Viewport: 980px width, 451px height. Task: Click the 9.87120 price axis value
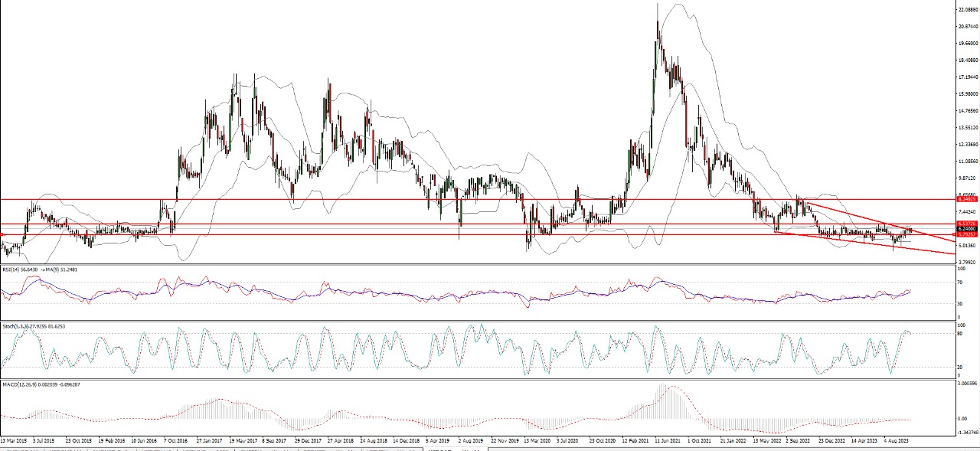(x=968, y=178)
